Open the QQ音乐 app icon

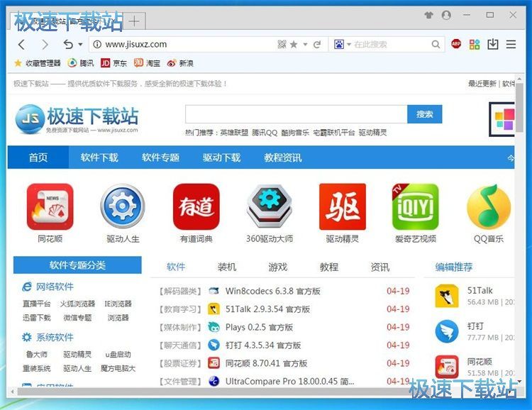(489, 206)
